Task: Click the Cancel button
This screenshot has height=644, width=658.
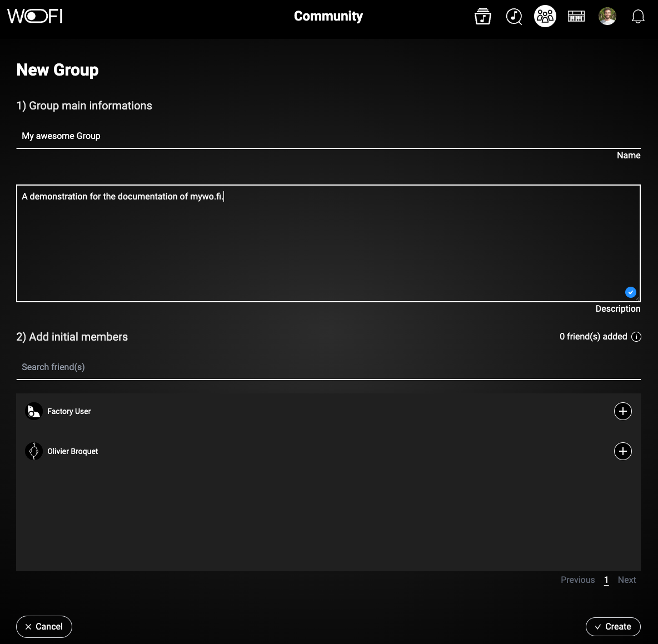Action: click(x=44, y=626)
